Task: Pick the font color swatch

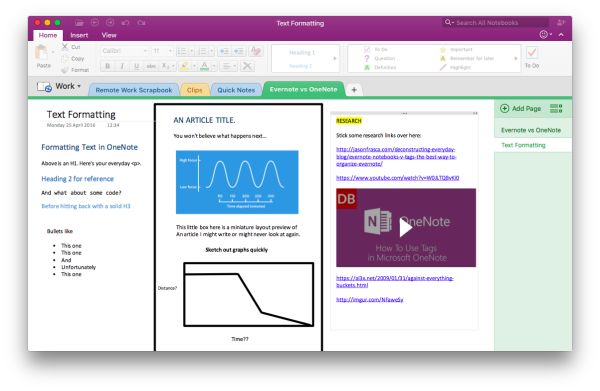Action: pyautogui.click(x=205, y=66)
